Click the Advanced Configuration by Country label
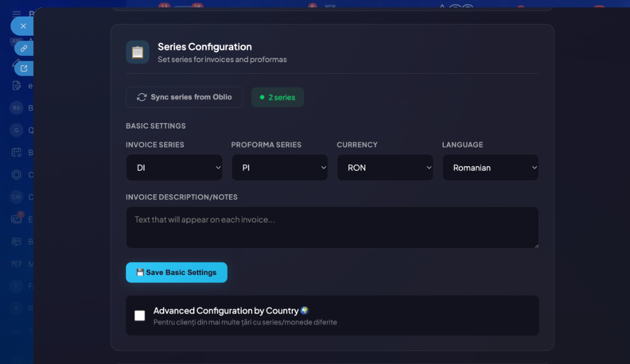Screen dimensions: 630x364 [x=226, y=311]
